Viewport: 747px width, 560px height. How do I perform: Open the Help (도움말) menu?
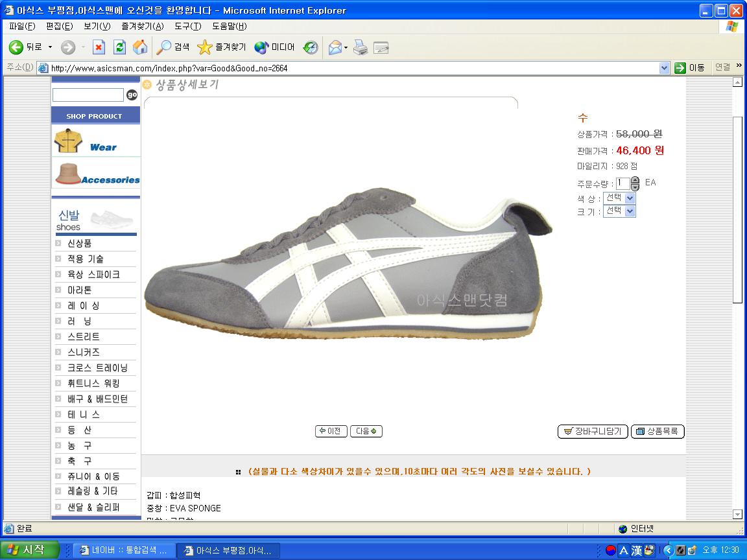pos(230,26)
